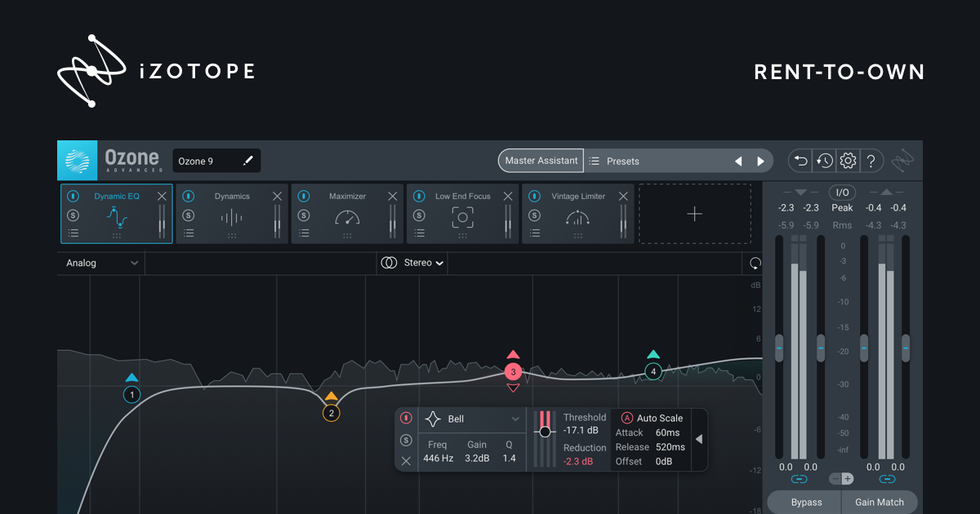Click the reset loop icon above dB scale
The height and width of the screenshot is (514, 980).
755,264
